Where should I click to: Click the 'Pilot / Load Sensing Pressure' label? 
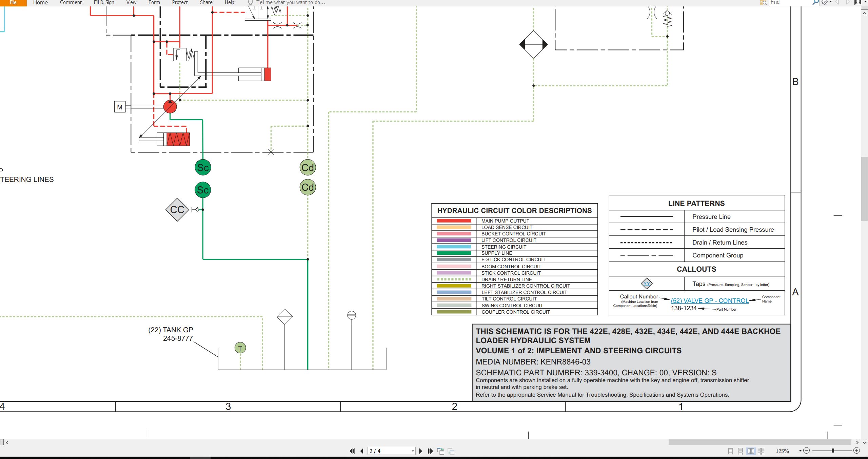pos(733,230)
